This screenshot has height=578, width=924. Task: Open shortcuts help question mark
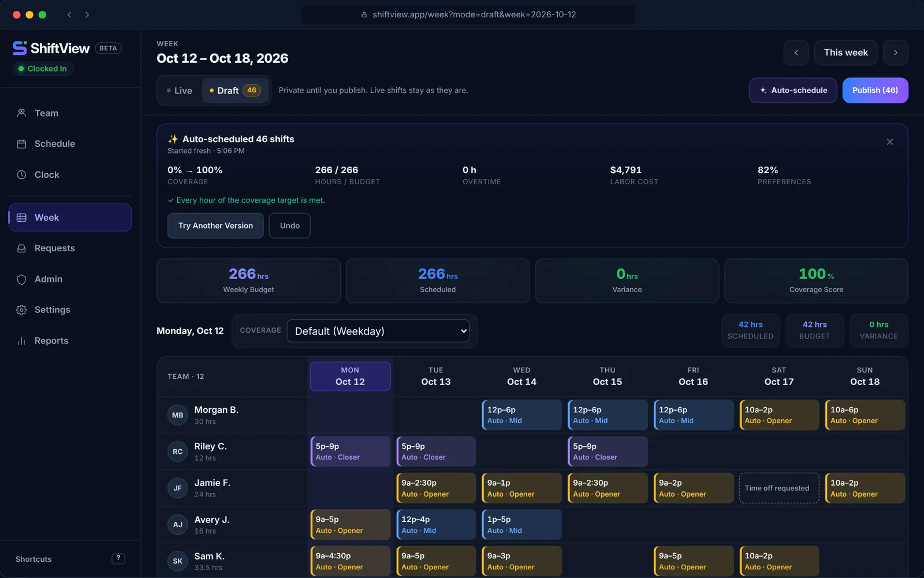pos(118,558)
